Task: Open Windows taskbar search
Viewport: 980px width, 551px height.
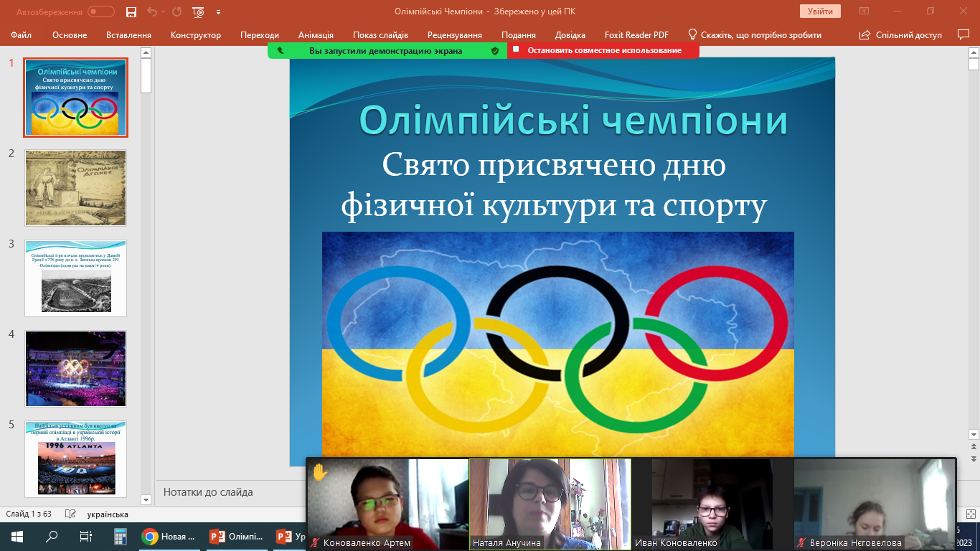Action: pyautogui.click(x=52, y=536)
